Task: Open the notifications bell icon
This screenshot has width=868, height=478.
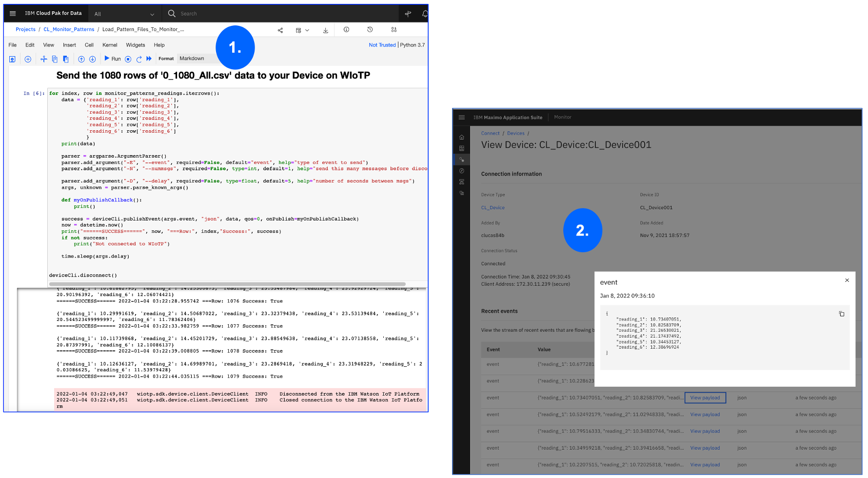Action: pyautogui.click(x=425, y=14)
